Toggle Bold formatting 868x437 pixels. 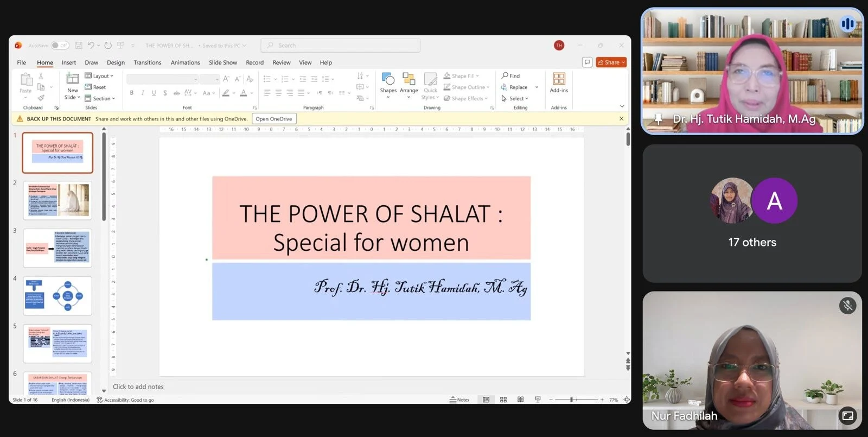coord(132,93)
